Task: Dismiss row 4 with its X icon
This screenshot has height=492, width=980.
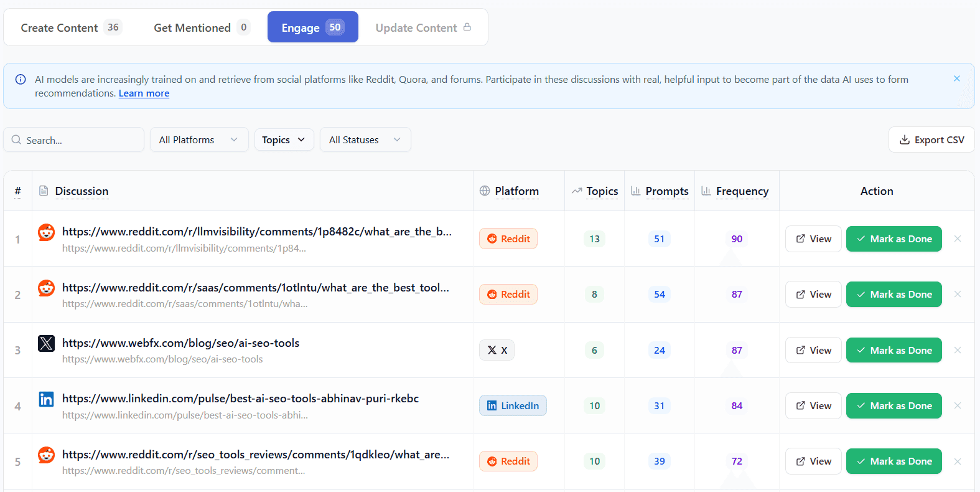Action: pos(958,405)
